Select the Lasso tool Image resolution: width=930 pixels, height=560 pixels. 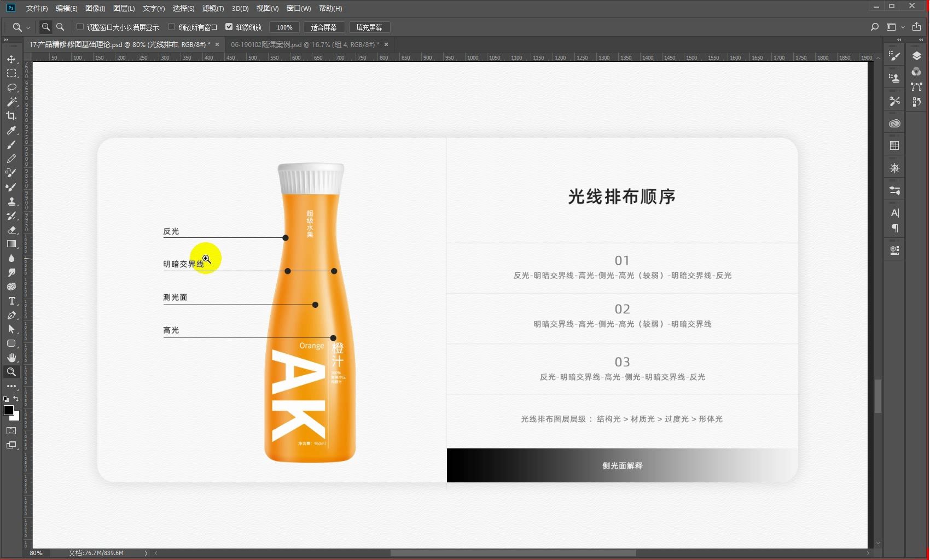pos(11,88)
